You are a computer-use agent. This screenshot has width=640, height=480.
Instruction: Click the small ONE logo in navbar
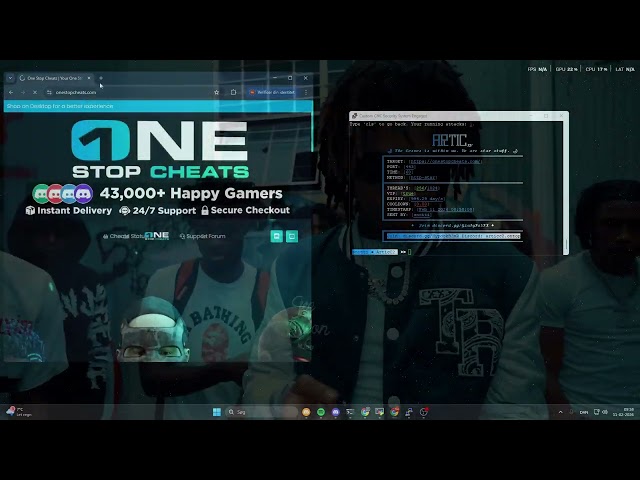coord(157,236)
